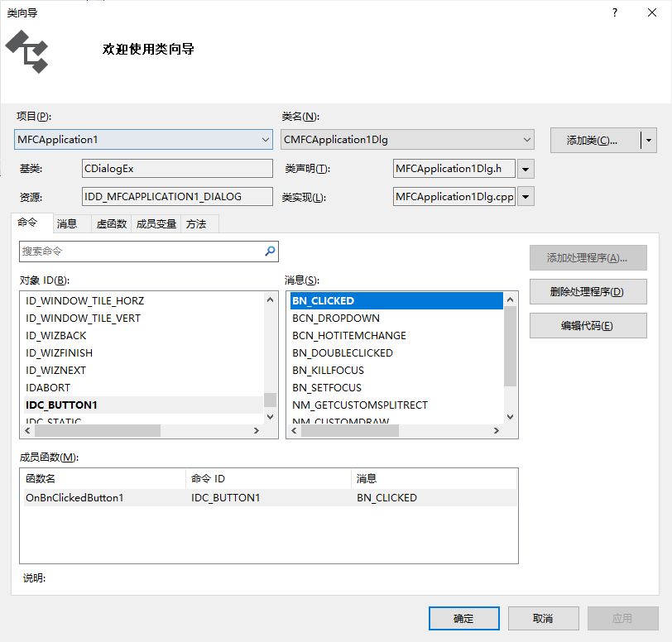Select the OnBnClickedButton1 member function row
Screen dimensions: 672x642
click(x=270, y=497)
